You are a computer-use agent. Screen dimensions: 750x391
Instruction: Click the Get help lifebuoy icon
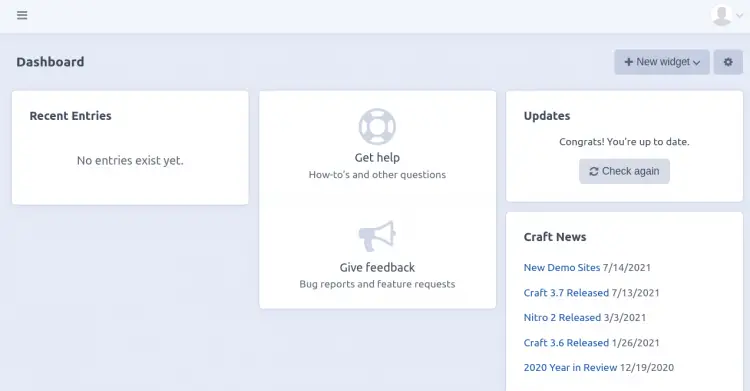click(x=377, y=127)
